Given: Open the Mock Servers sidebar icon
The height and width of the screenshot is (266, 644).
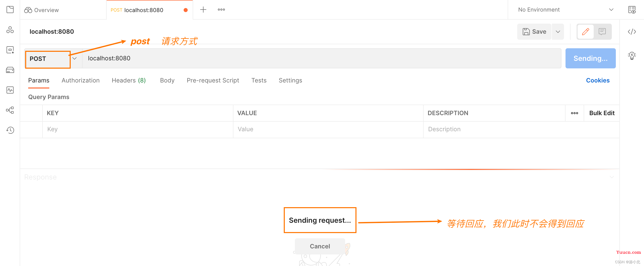Looking at the screenshot, I should click(x=10, y=70).
